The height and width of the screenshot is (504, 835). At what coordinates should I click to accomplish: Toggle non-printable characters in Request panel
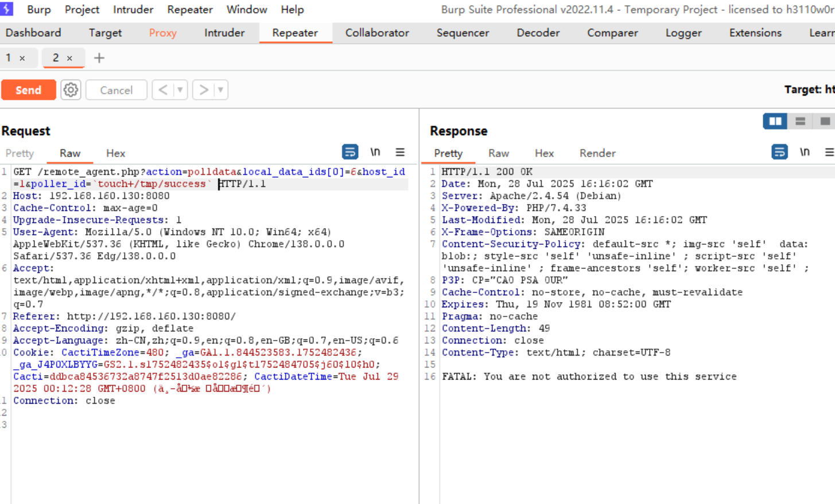click(x=375, y=152)
